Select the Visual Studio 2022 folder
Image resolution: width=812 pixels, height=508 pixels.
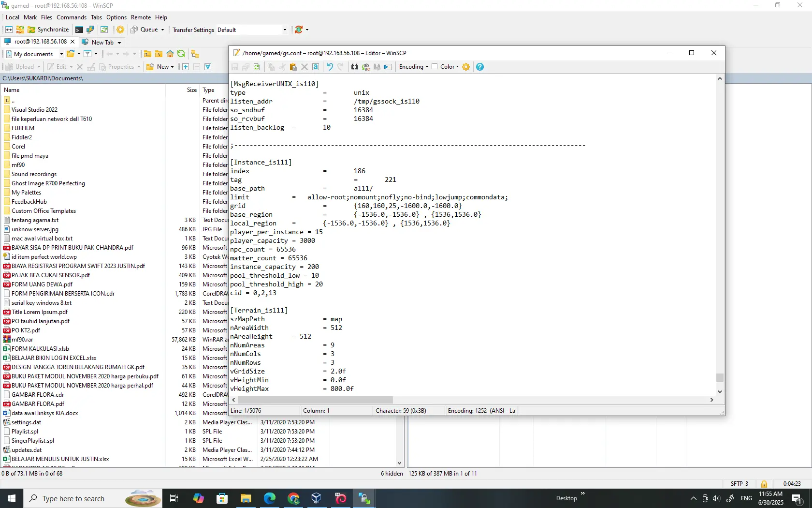tap(34, 110)
